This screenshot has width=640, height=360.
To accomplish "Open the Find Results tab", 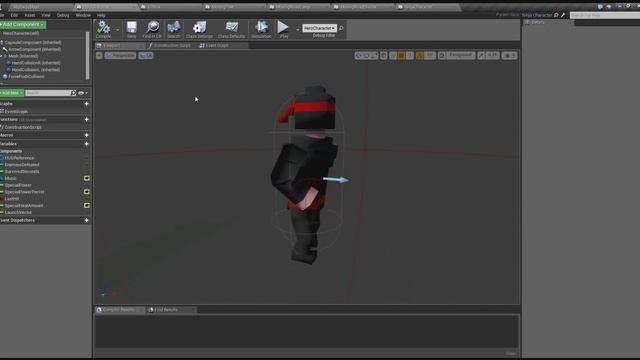I will (166, 310).
